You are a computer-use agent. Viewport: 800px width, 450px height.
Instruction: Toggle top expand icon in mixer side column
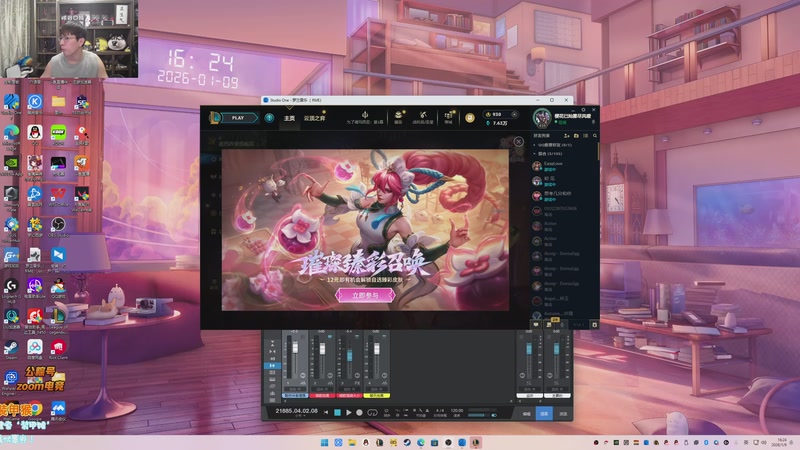(272, 343)
